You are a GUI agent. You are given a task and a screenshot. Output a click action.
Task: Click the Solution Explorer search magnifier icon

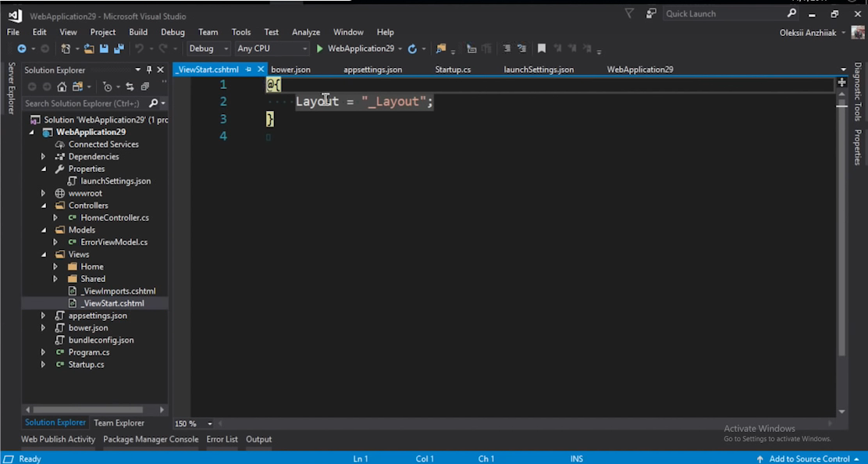pyautogui.click(x=153, y=103)
